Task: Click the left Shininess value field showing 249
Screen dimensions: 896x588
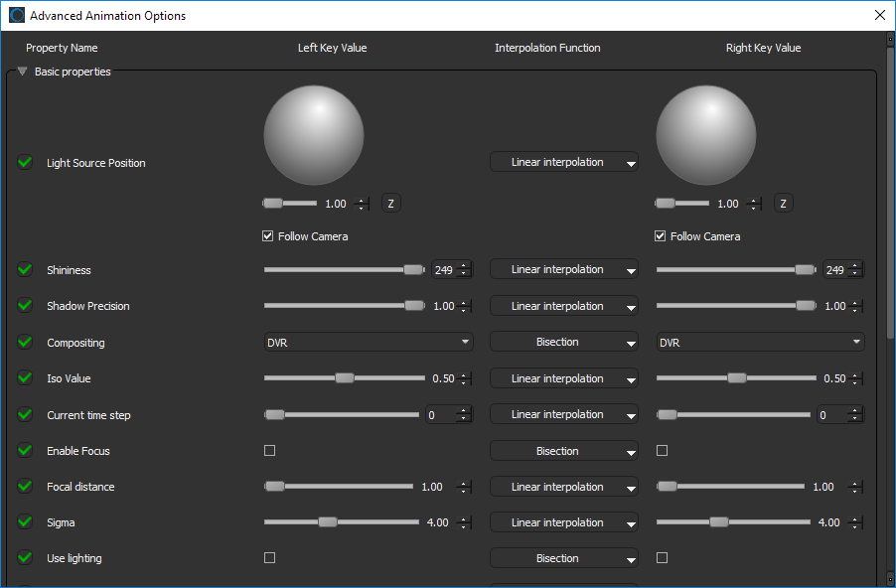Action: (x=443, y=270)
